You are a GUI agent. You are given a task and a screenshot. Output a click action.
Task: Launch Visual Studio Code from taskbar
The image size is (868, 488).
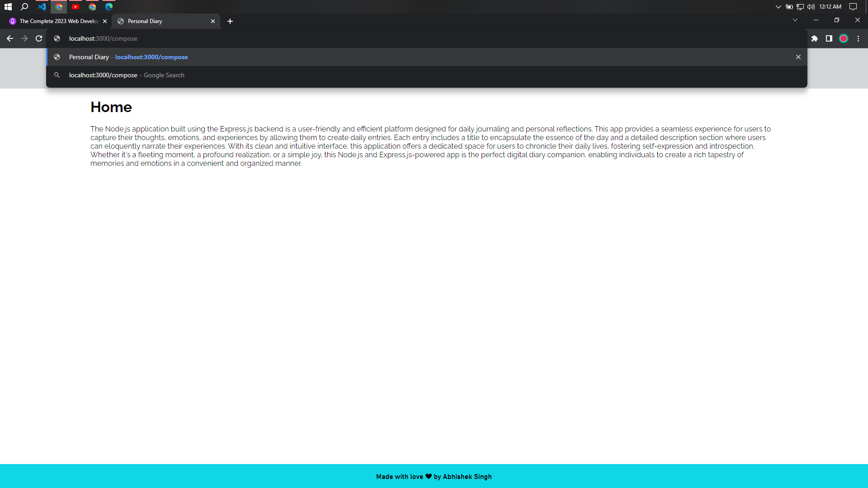click(x=42, y=7)
